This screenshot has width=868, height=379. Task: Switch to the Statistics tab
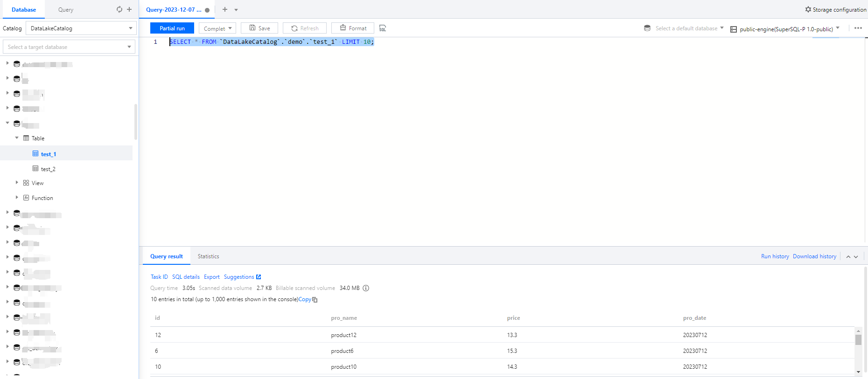[208, 256]
